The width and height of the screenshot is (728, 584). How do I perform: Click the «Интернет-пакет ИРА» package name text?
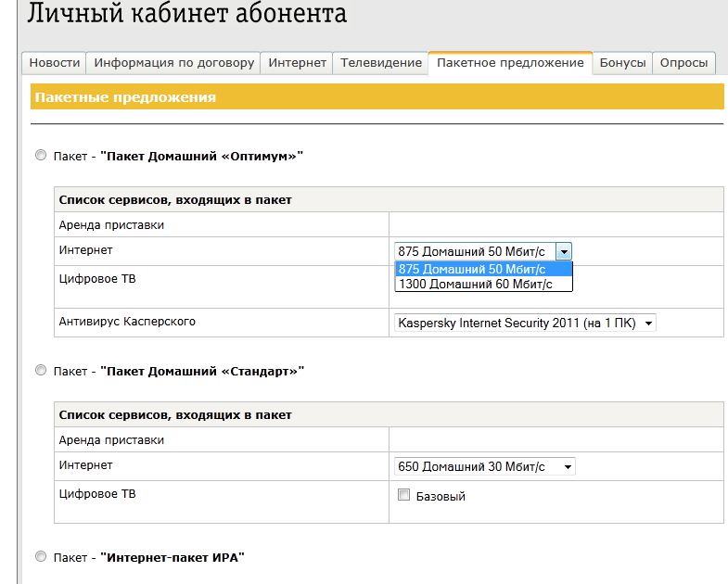coord(175,557)
